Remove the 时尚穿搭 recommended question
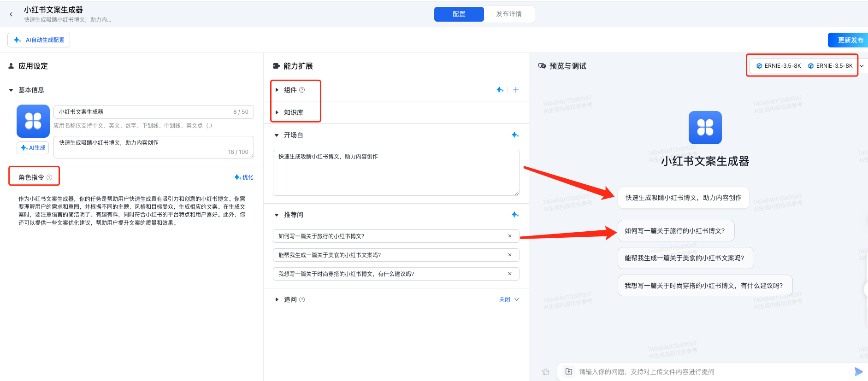868x381 pixels. click(x=510, y=274)
